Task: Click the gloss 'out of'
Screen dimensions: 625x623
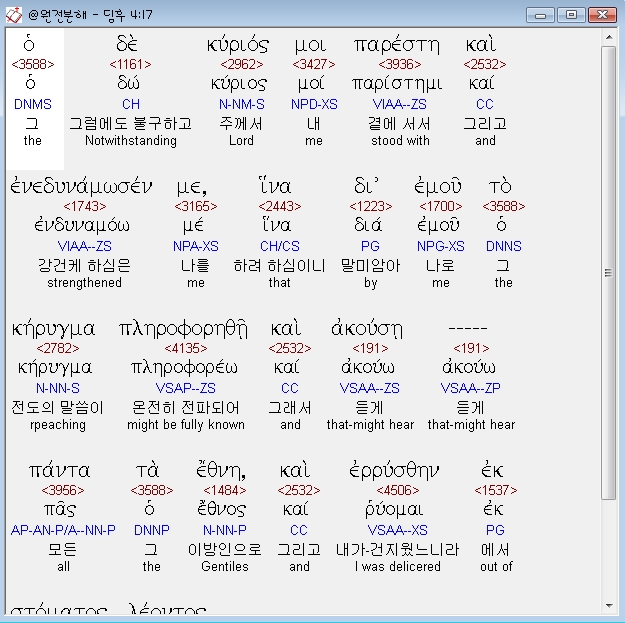Action: pyautogui.click(x=496, y=566)
